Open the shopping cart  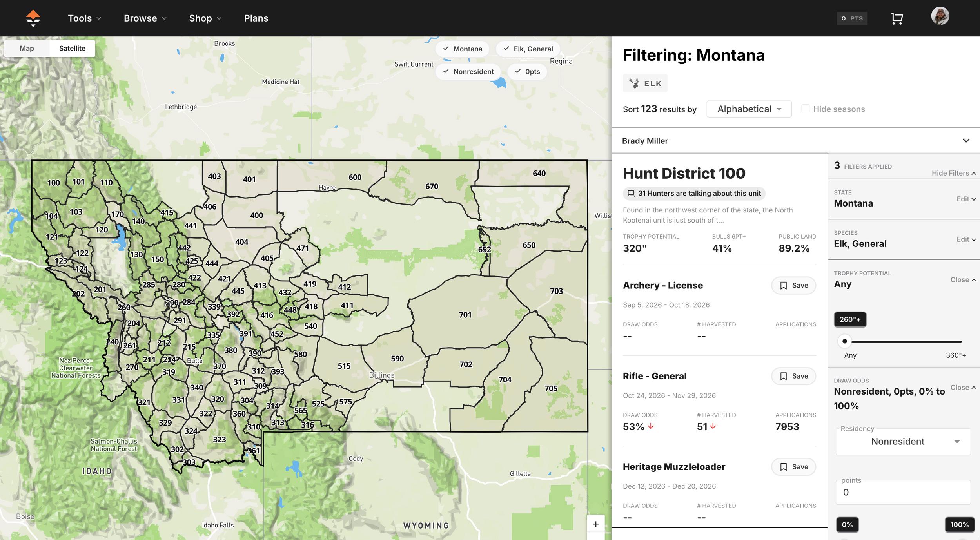898,18
